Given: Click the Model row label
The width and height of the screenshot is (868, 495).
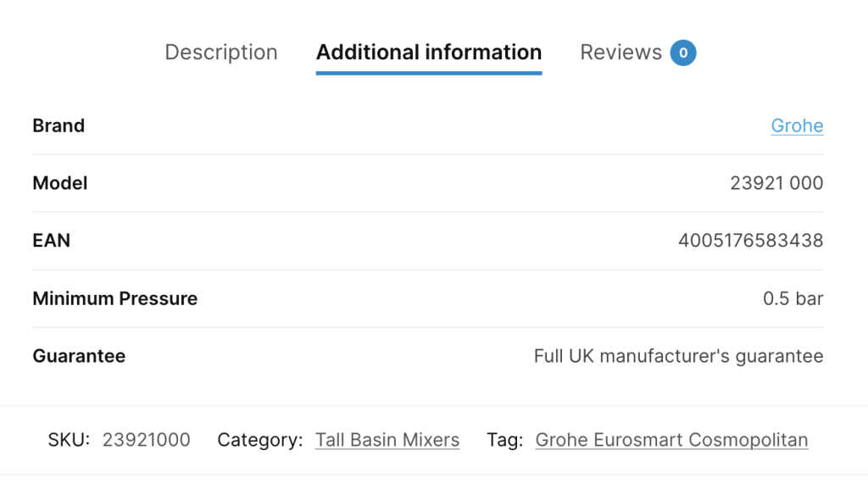Looking at the screenshot, I should 59,183.
